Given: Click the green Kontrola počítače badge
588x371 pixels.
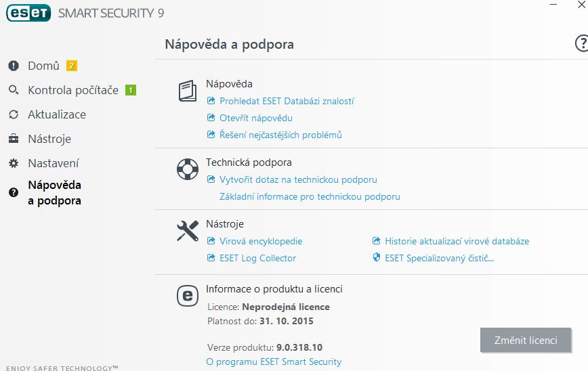Looking at the screenshot, I should click(x=131, y=90).
